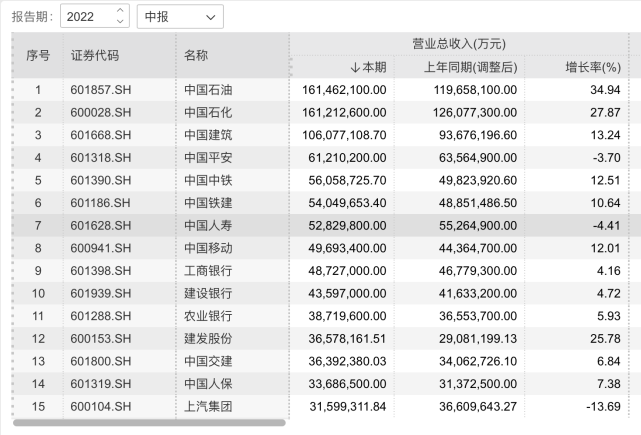Click the 序号 column header
This screenshot has width=641, height=435.
tap(37, 55)
